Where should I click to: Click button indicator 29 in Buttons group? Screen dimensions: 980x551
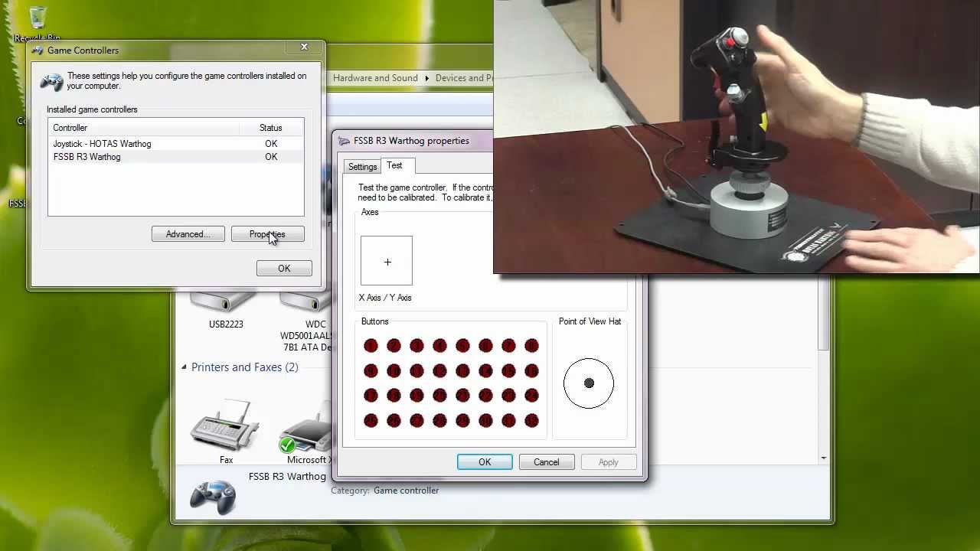(462, 420)
